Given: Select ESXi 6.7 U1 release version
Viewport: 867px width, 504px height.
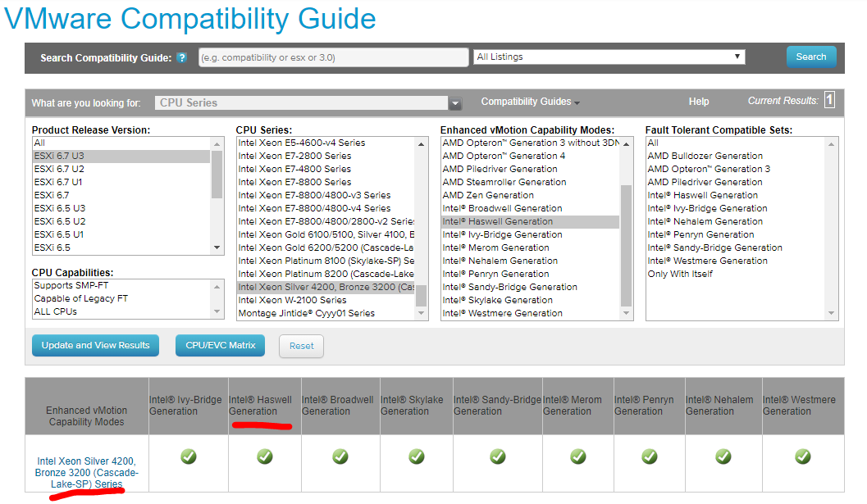Looking at the screenshot, I should point(121,183).
